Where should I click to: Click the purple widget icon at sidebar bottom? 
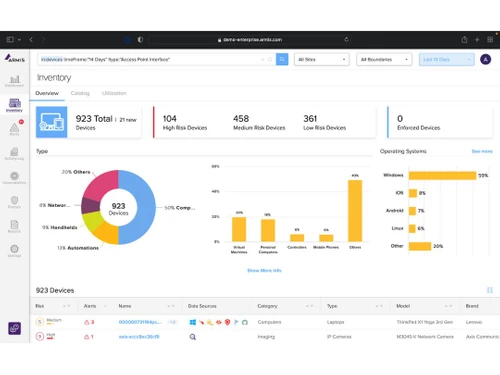14,328
